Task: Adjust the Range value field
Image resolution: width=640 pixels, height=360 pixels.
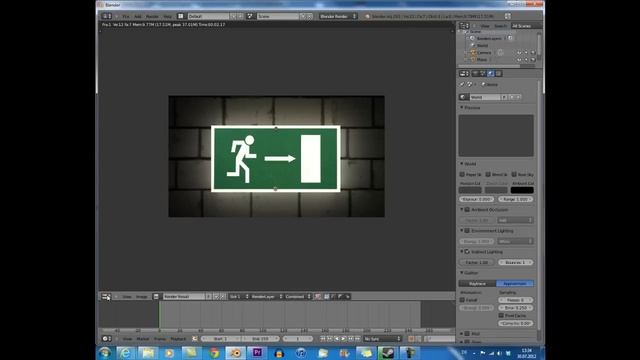Action: tap(516, 199)
